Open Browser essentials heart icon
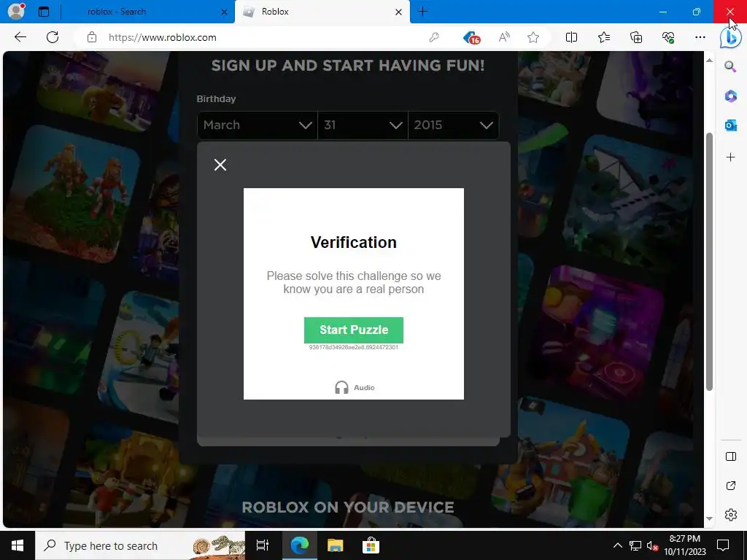 668,37
